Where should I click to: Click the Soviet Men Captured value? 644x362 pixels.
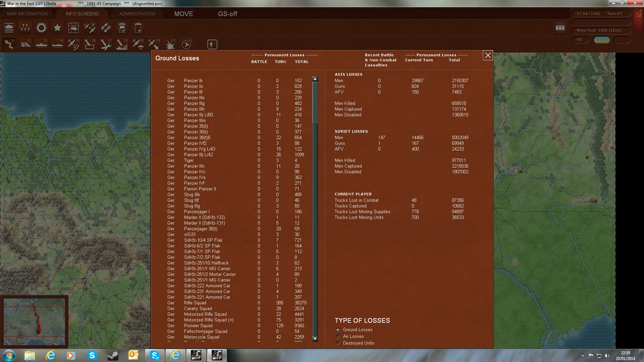pos(460,166)
